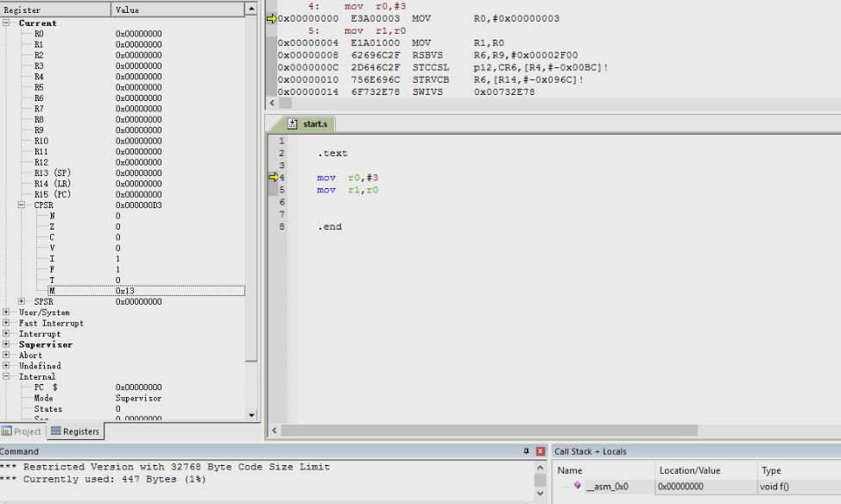841x504 pixels.
Task: Expand the SPSR register node
Action: [x=22, y=301]
